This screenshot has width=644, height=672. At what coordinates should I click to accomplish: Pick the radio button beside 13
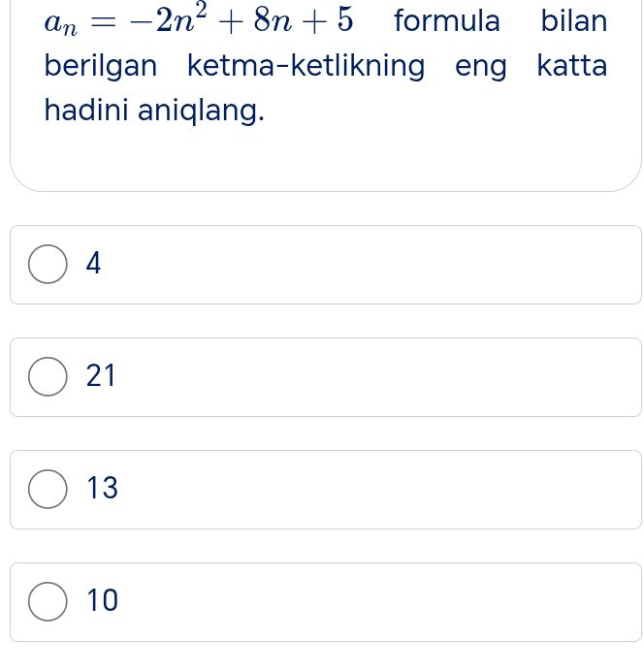(48, 490)
